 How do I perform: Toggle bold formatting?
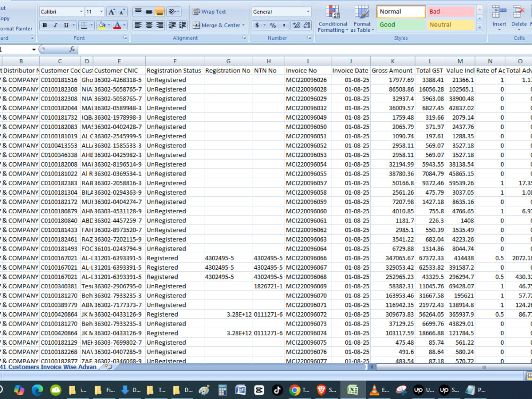point(45,26)
